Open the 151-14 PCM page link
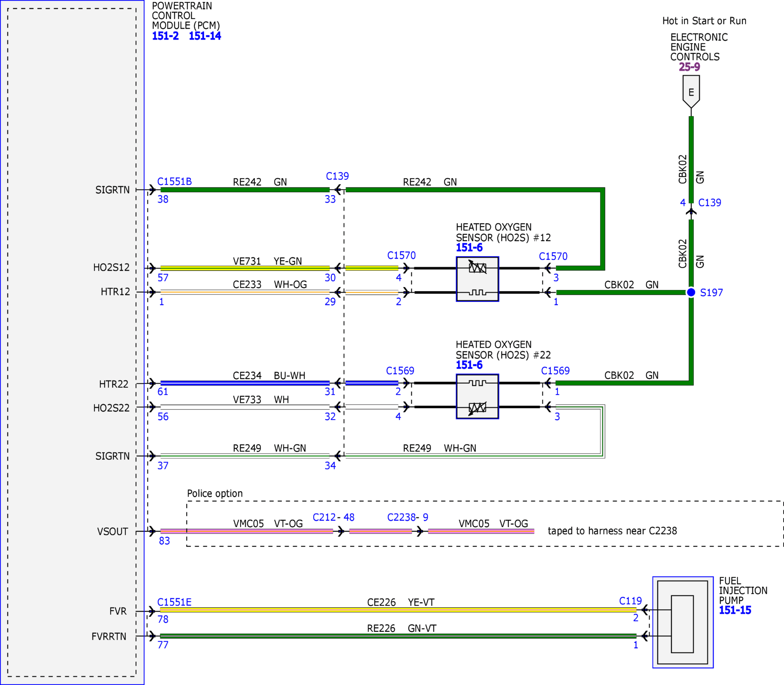Image resolution: width=784 pixels, height=685 pixels. coord(205,36)
